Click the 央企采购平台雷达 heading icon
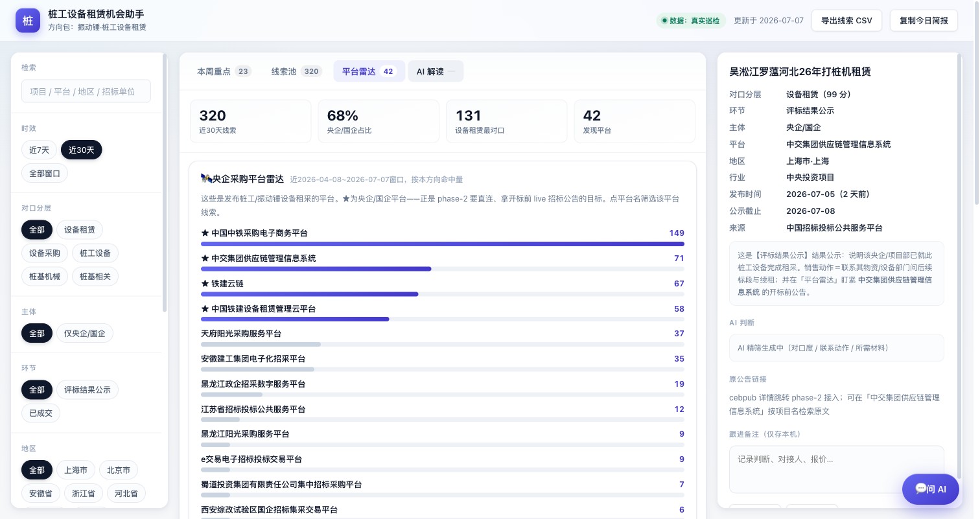 tap(206, 179)
